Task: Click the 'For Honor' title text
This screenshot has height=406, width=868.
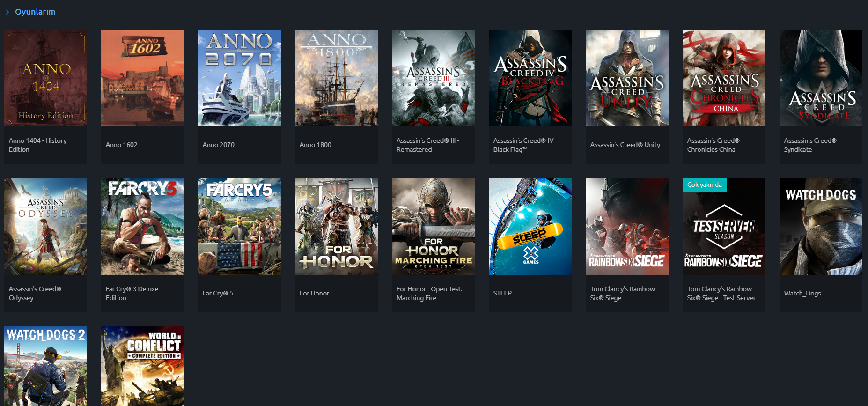Action: 314,294
